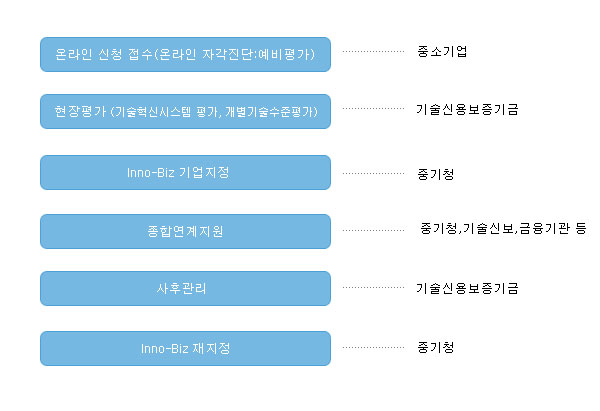Click dotted connector beside Inno-Biz 재지정
The width and height of the screenshot is (600, 411).
[373, 347]
